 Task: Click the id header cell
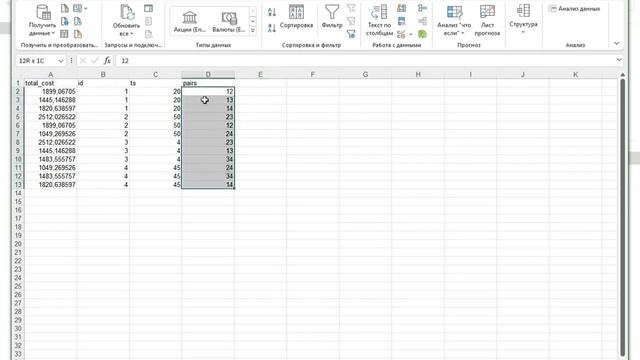(103, 83)
